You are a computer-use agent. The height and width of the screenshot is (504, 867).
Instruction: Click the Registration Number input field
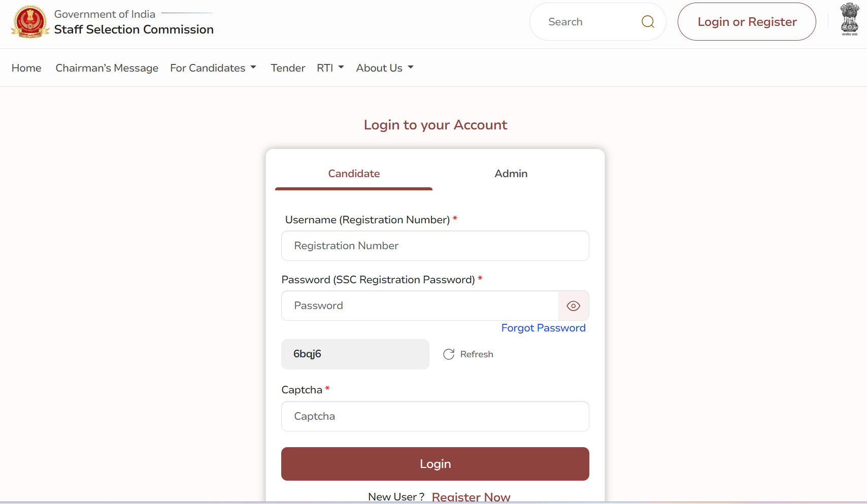tap(435, 246)
